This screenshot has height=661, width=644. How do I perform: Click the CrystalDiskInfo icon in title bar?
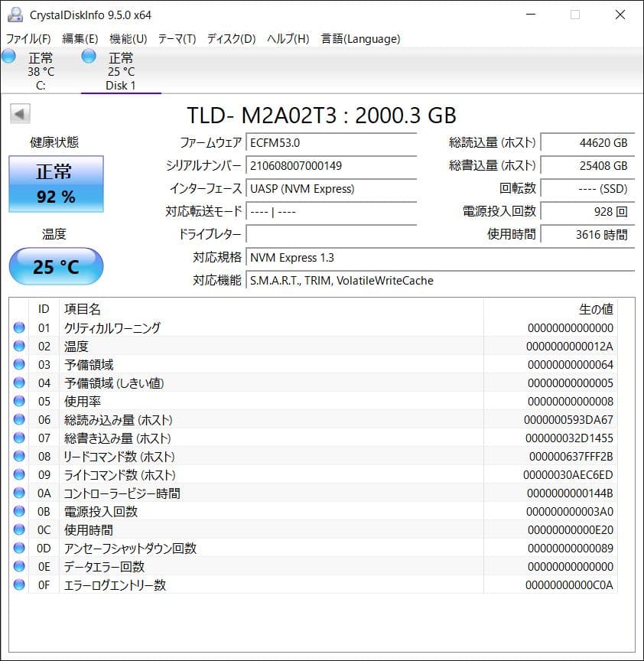17,14
